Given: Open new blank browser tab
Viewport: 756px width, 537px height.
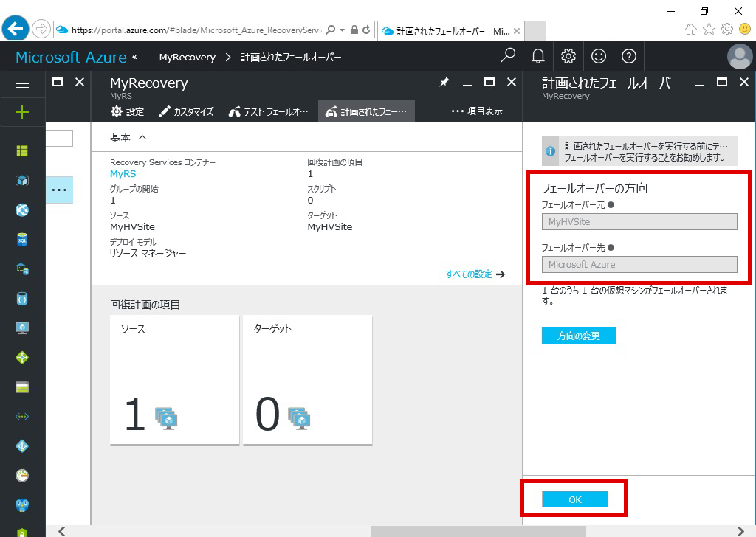Looking at the screenshot, I should click(535, 31).
